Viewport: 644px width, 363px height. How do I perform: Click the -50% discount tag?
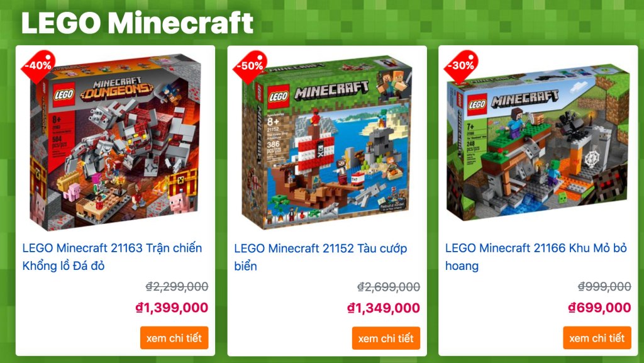tap(250, 66)
